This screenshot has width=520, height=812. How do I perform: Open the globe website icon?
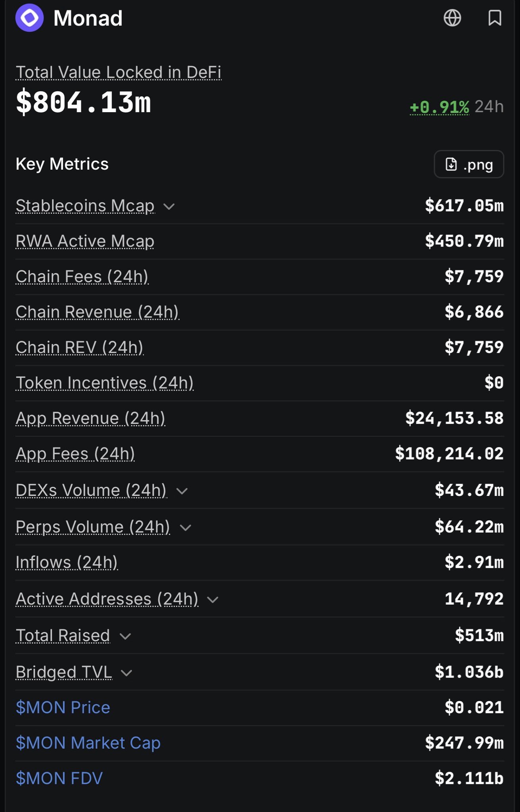[x=452, y=18]
